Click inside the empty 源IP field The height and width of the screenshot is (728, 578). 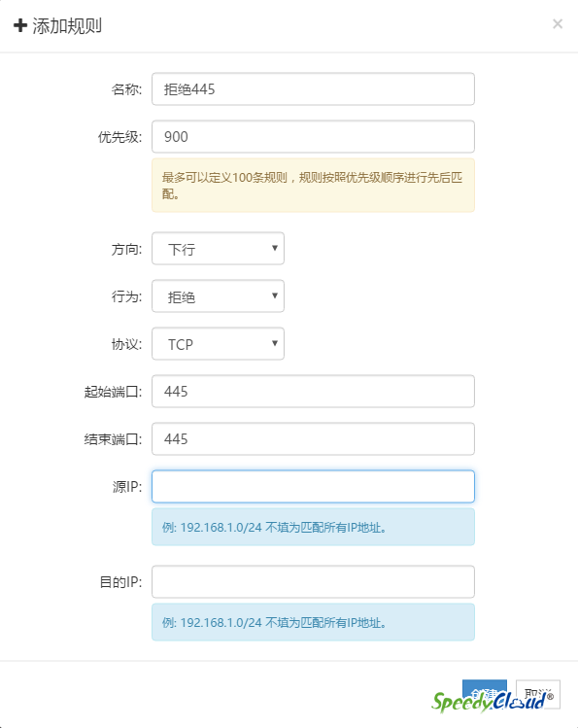click(313, 487)
